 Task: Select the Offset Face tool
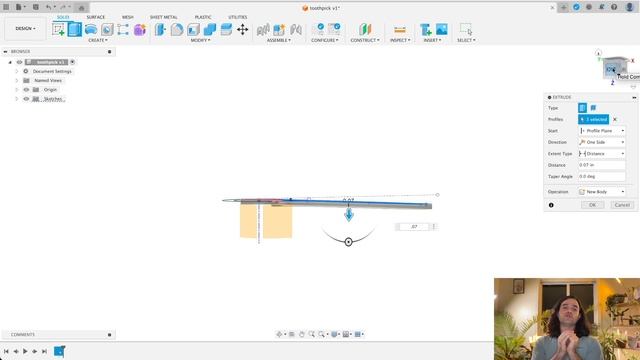point(226,29)
